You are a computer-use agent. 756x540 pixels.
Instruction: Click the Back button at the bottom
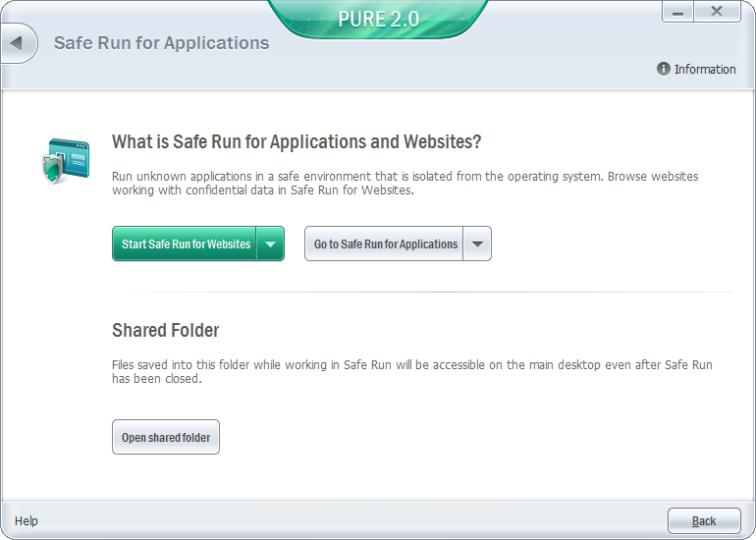point(704,520)
